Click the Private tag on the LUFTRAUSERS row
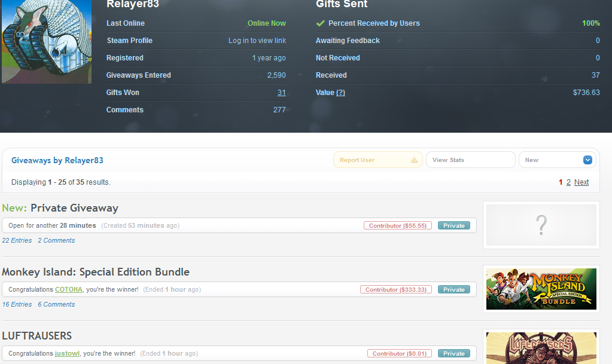The height and width of the screenshot is (364, 612). coord(454,353)
